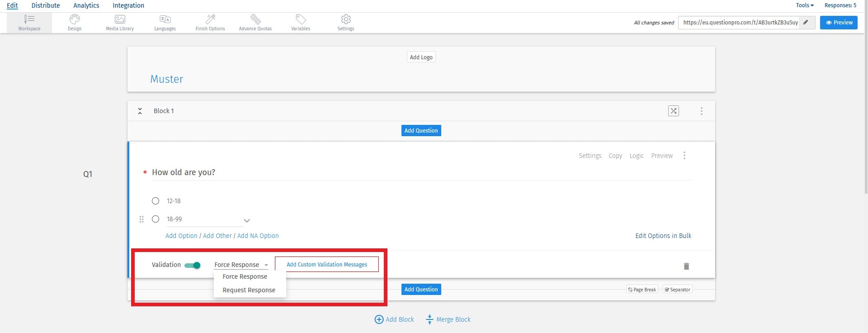Open the Tools dropdown menu
868x333 pixels.
coord(804,5)
